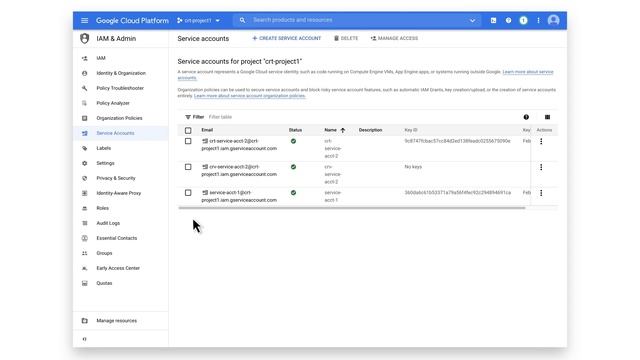Viewport: 640px width, 360px height.
Task: Open Policy Troubleshooter
Action: 120,88
